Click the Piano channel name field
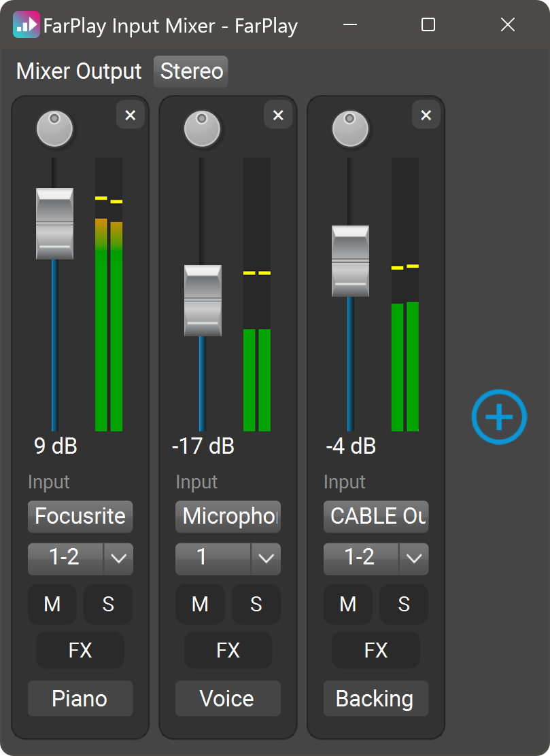550x756 pixels. coord(80,698)
